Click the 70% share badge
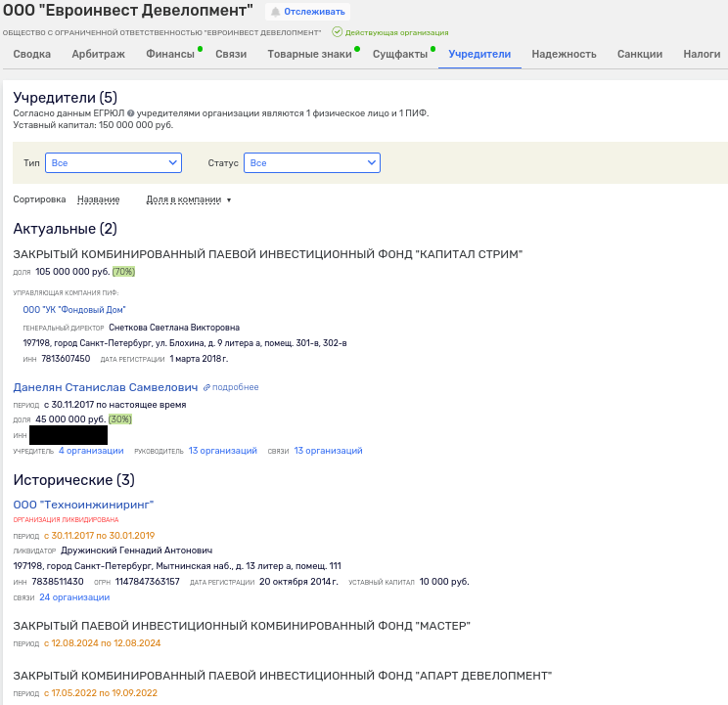Viewport: 728px width, 705px height. 123,272
